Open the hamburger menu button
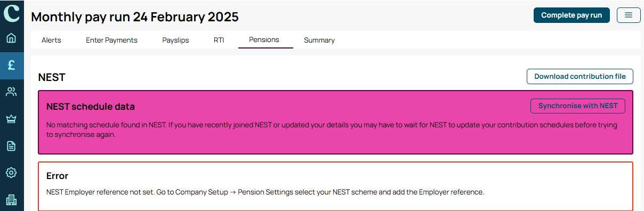Screen dimensions: 644x211 pos(629,15)
